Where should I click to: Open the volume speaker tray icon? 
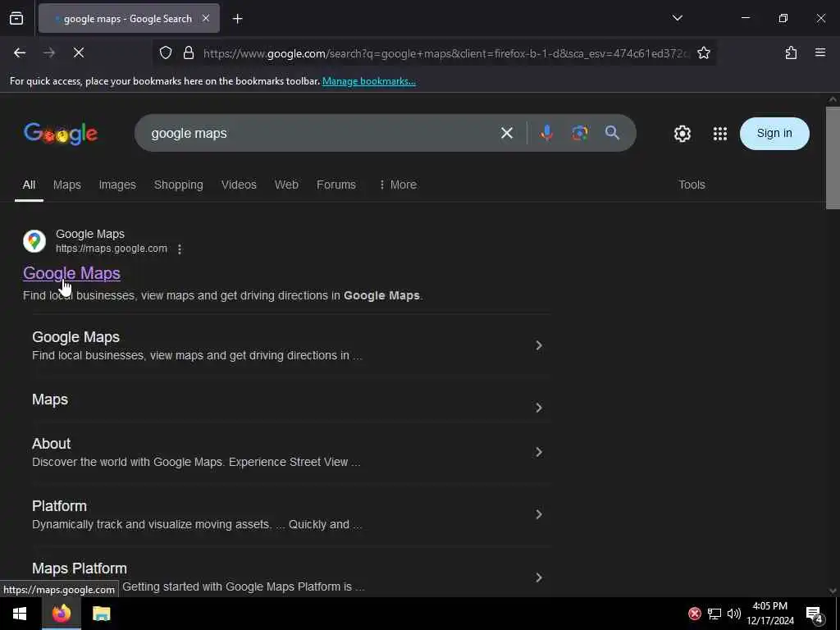pyautogui.click(x=734, y=614)
